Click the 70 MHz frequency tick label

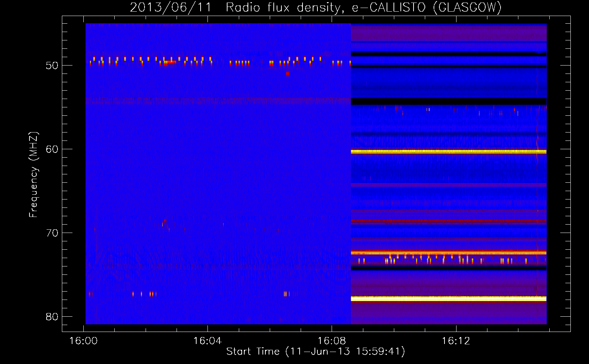point(52,233)
